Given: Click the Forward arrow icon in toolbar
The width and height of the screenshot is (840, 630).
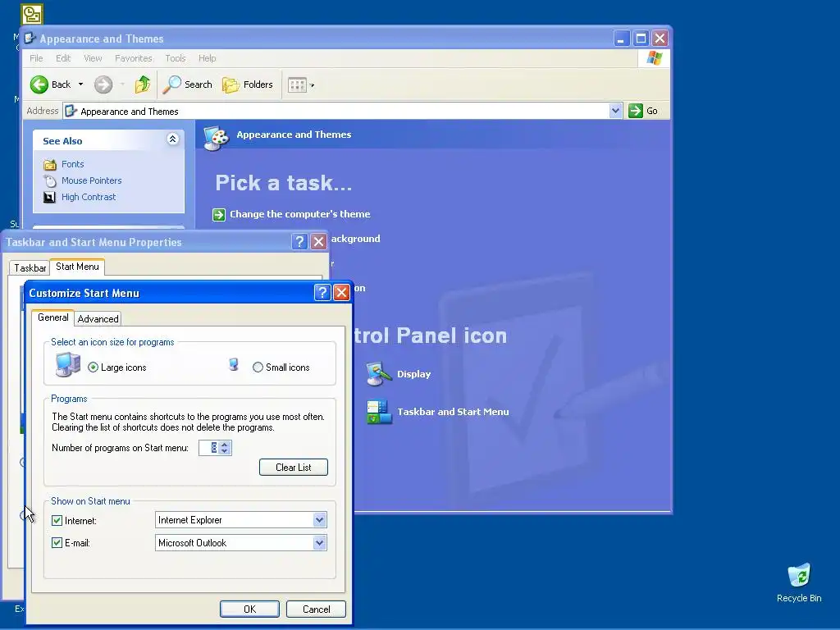Looking at the screenshot, I should coord(103,84).
